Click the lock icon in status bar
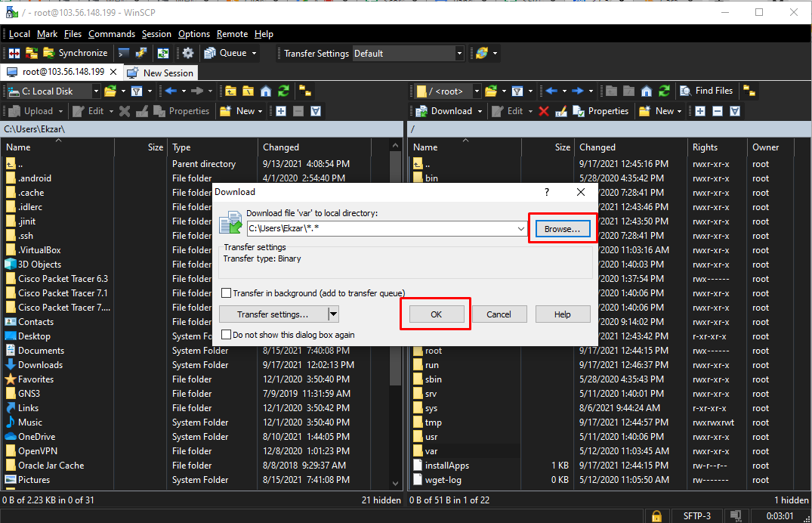The height and width of the screenshot is (523, 812). [x=656, y=515]
